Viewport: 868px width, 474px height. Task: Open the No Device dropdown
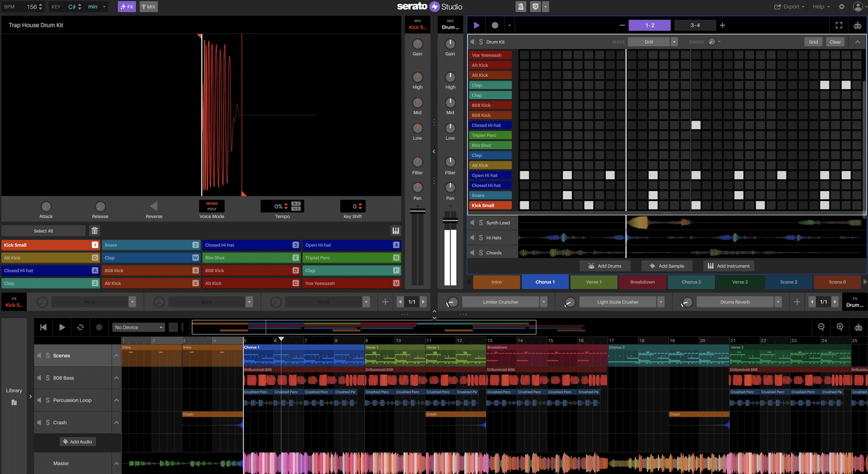138,327
